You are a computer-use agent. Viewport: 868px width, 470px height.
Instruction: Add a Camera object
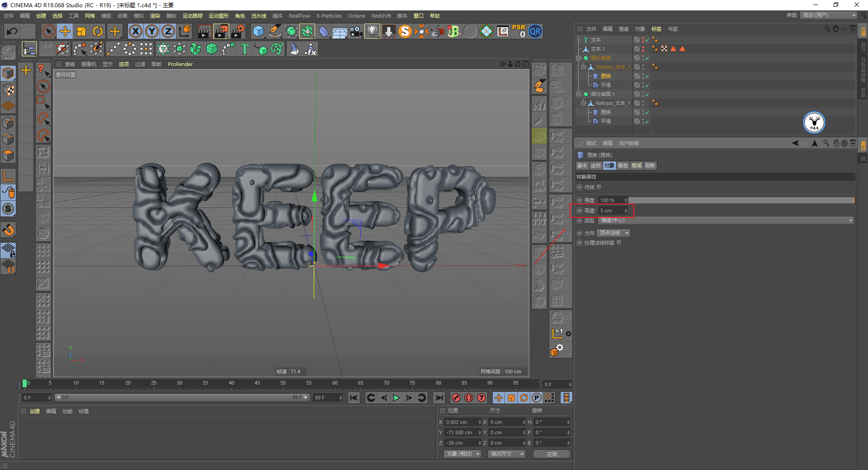(356, 31)
